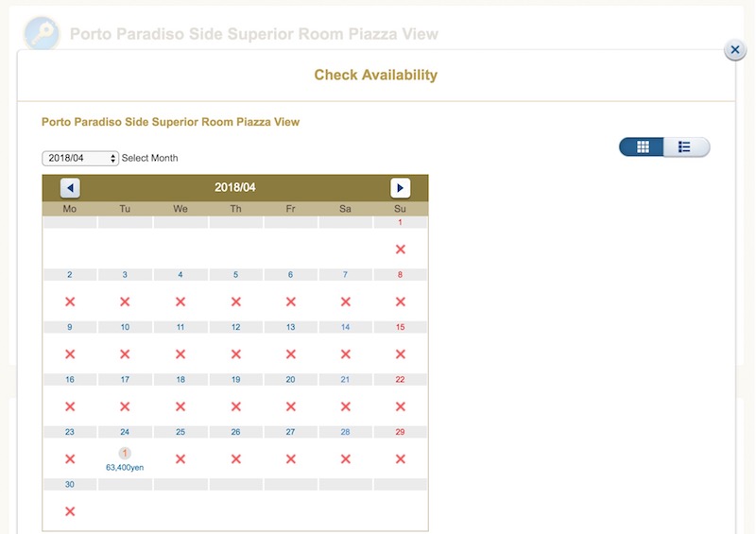Click the unavailable mark on April 13
The width and height of the screenshot is (756, 534).
pos(291,354)
